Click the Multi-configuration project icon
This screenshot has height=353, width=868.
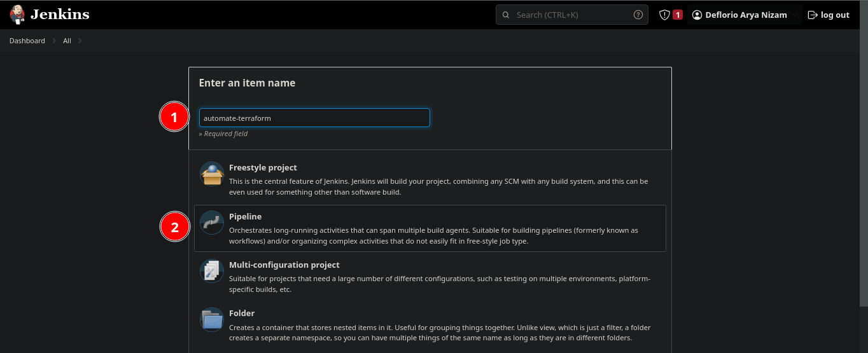(212, 270)
